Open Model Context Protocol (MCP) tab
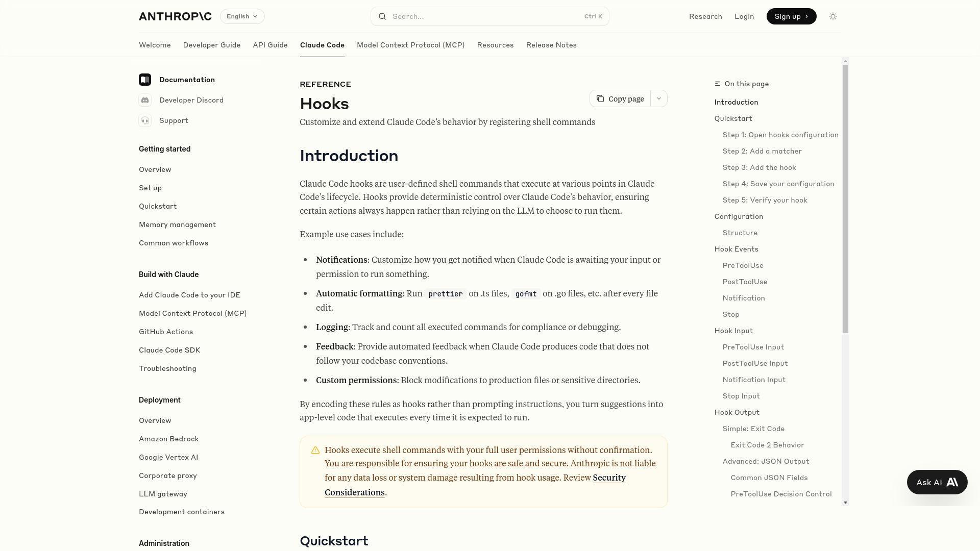This screenshot has width=980, height=551. tap(411, 45)
